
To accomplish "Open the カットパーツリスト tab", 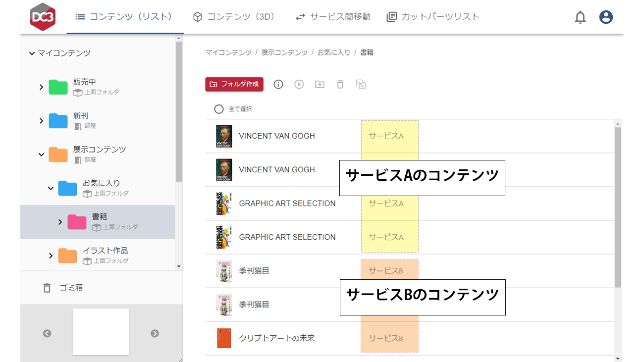I will coord(433,17).
